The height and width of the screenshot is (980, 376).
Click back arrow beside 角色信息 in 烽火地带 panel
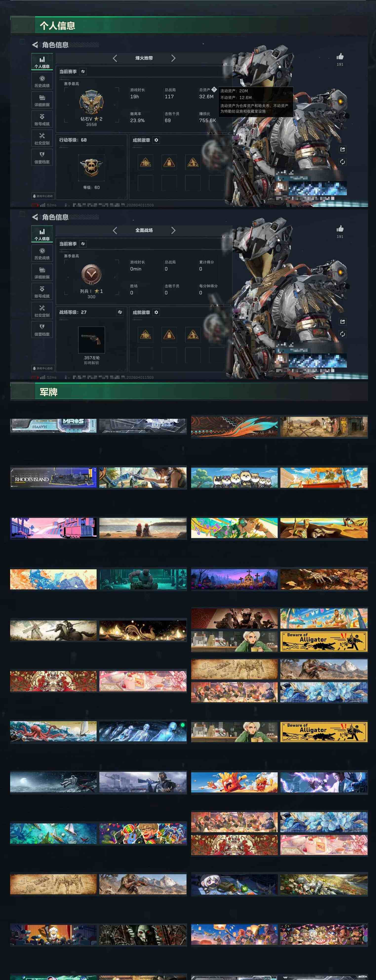click(35, 45)
